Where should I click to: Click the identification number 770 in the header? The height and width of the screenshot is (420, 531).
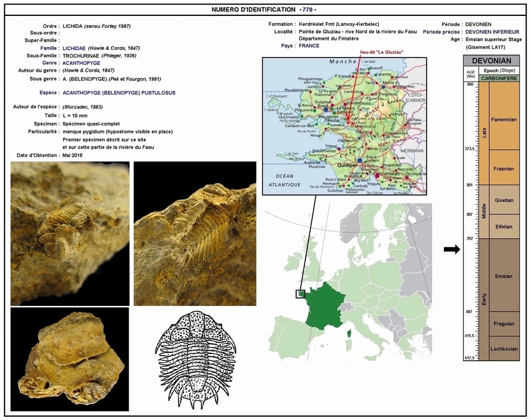pos(307,10)
